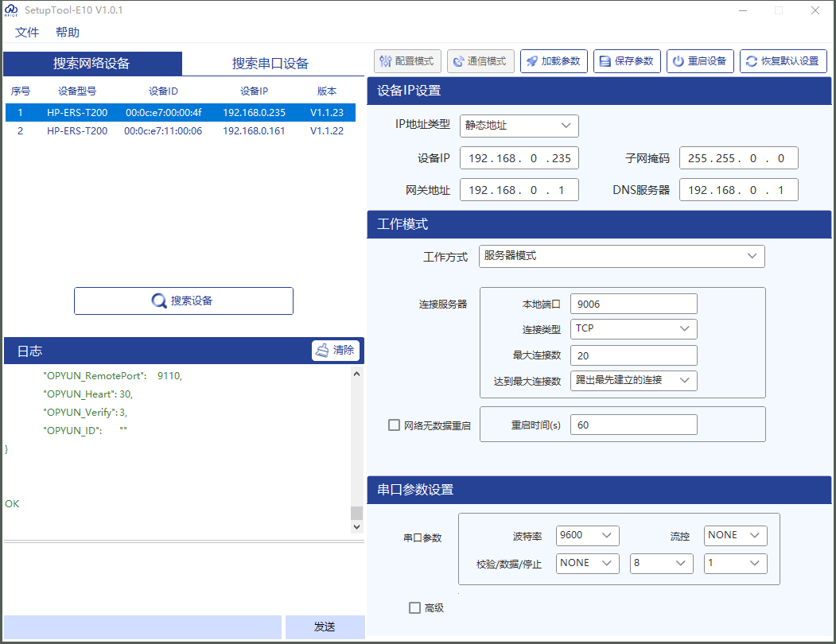The width and height of the screenshot is (836, 644).
Task: Open the parity NONE dropdown
Action: point(587,564)
